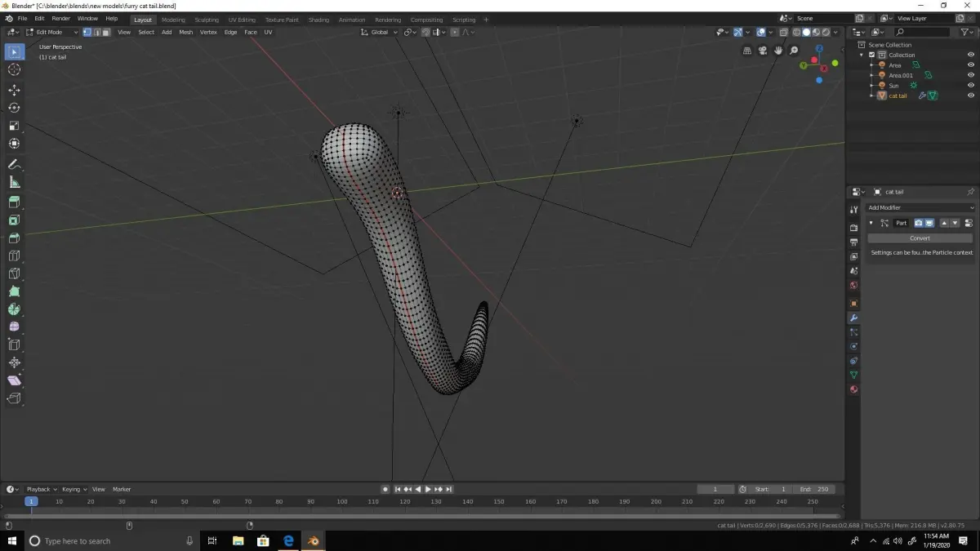Select the Select Box tool
This screenshot has height=551, width=980.
click(x=14, y=52)
